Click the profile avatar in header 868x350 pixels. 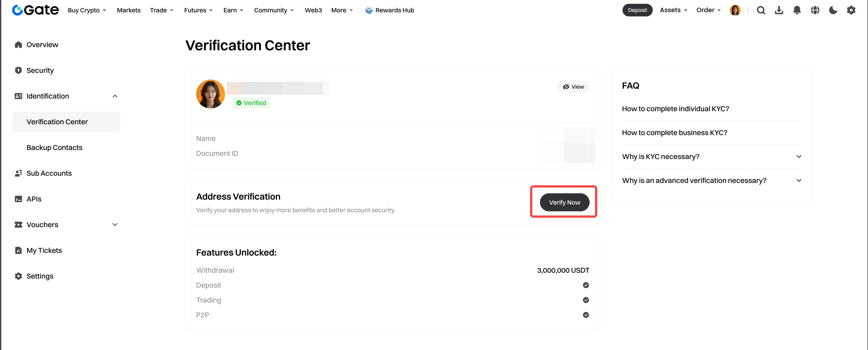(x=735, y=11)
